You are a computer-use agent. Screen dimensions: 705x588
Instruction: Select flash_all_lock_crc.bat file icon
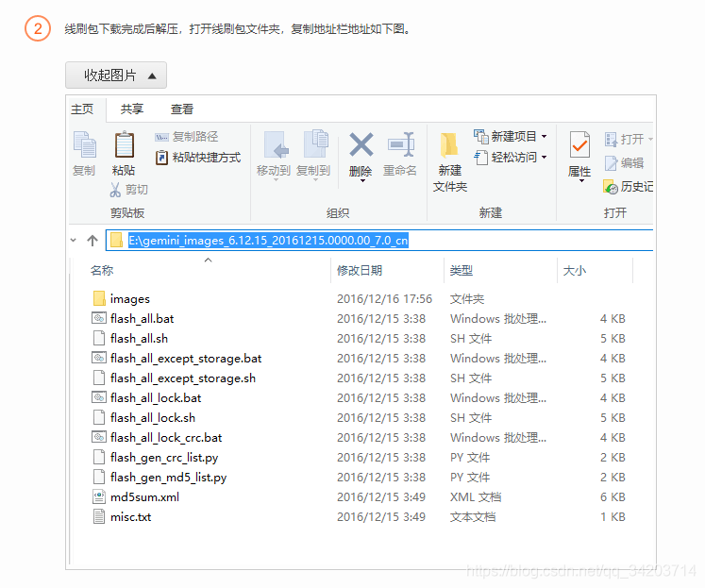99,437
